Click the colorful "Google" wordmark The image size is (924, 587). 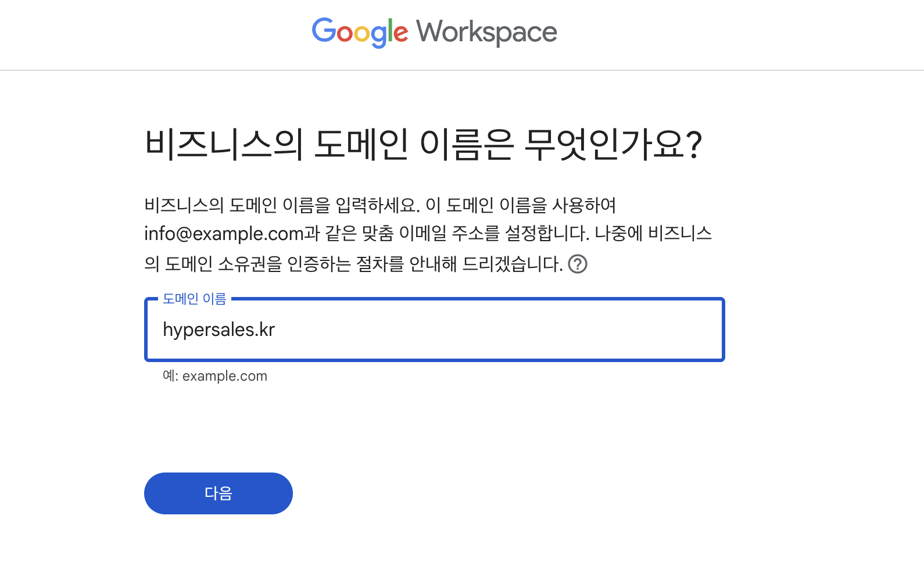(x=360, y=32)
